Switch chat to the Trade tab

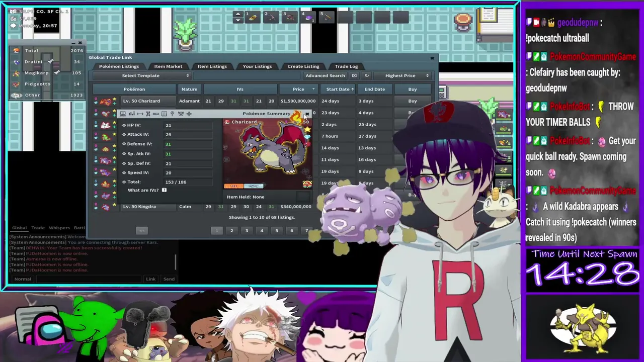click(x=38, y=228)
